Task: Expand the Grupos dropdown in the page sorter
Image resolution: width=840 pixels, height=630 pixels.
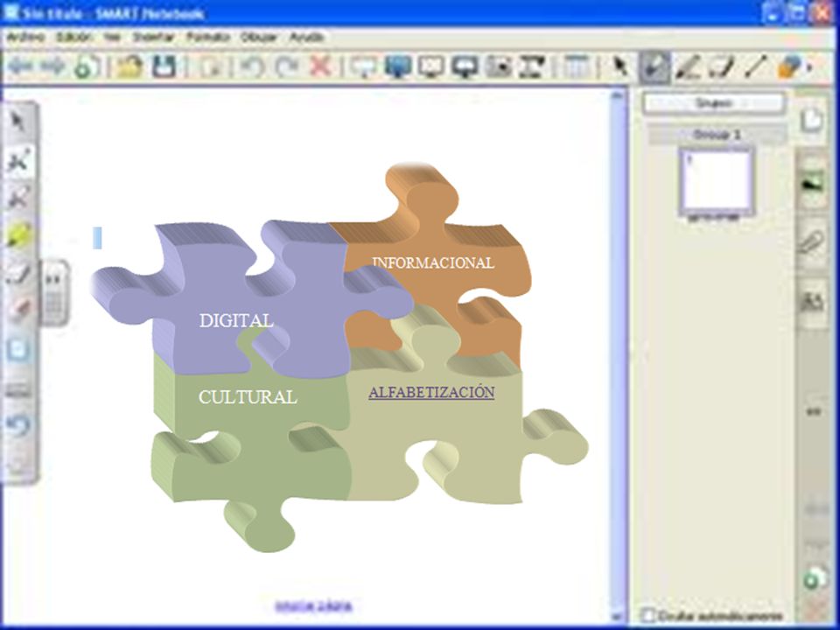Action: point(714,103)
